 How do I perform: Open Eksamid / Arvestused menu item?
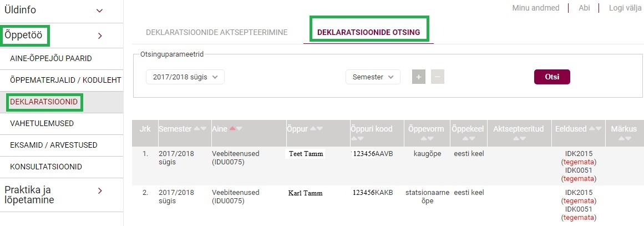54,145
